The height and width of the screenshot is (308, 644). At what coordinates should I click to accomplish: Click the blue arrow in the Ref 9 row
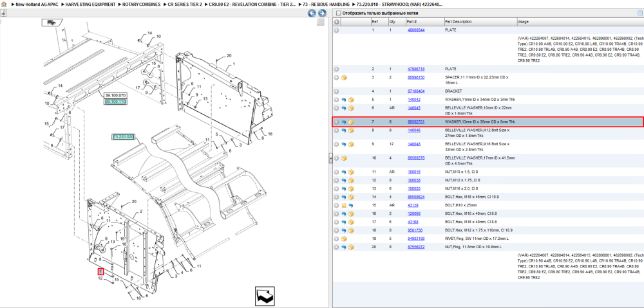[x=344, y=145]
